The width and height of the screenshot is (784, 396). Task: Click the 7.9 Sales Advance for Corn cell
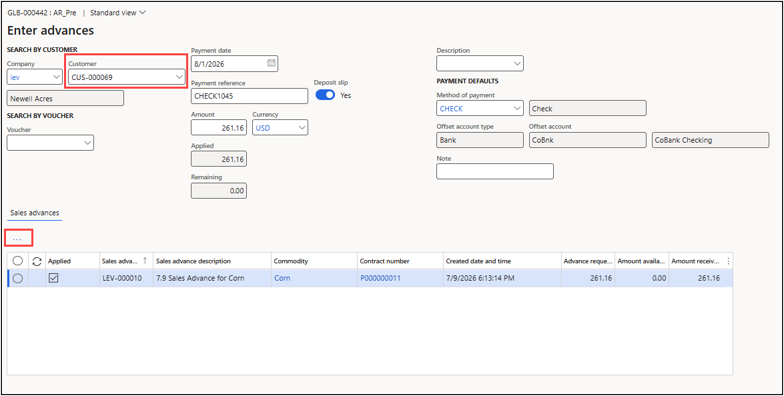click(x=213, y=278)
